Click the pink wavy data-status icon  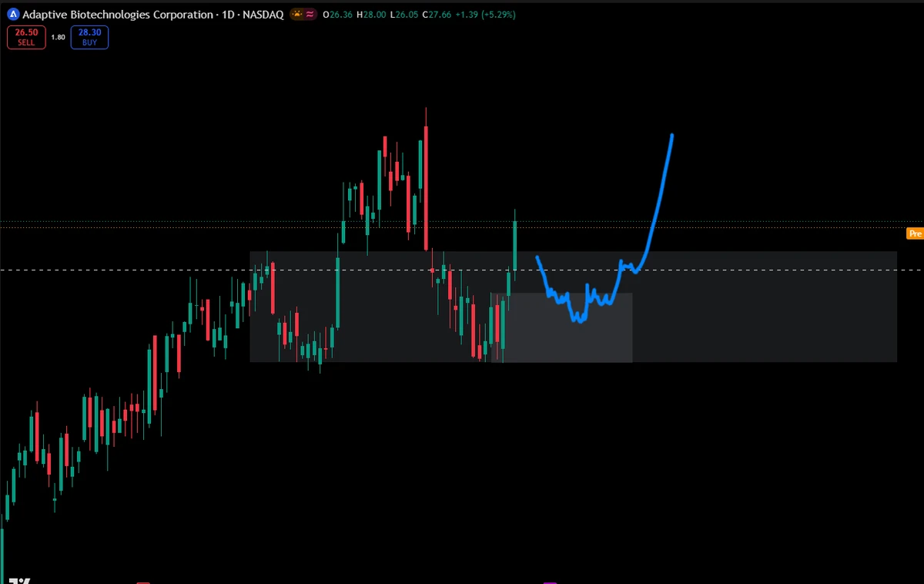click(310, 15)
